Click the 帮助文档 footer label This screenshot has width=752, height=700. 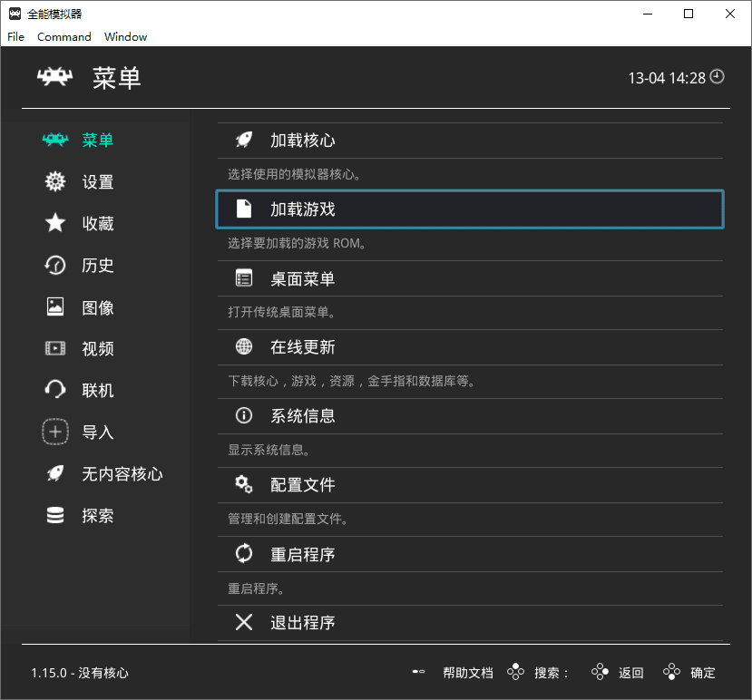click(x=468, y=673)
